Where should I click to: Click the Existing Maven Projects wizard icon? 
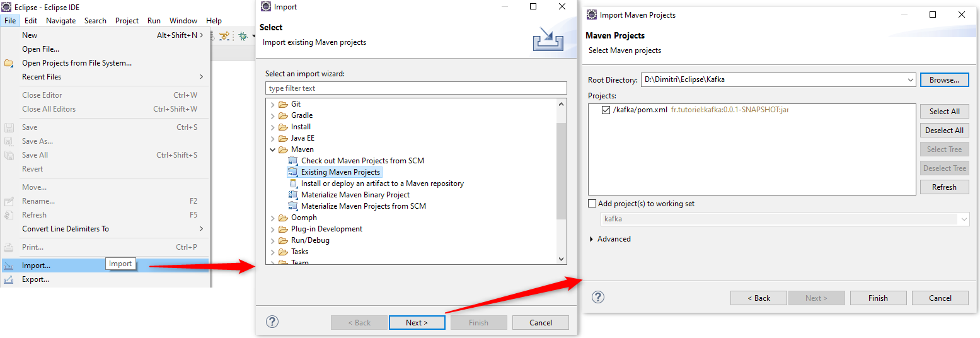[x=292, y=172]
